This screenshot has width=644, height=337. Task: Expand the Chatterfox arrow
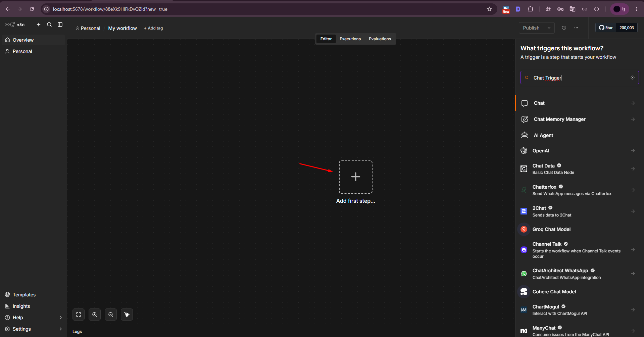click(633, 190)
